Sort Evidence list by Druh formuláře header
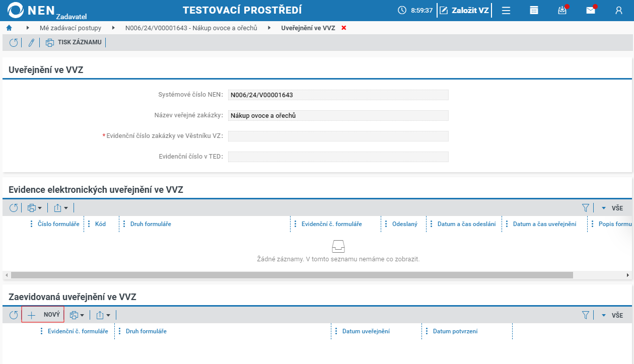The height and width of the screenshot is (364, 634). [151, 224]
